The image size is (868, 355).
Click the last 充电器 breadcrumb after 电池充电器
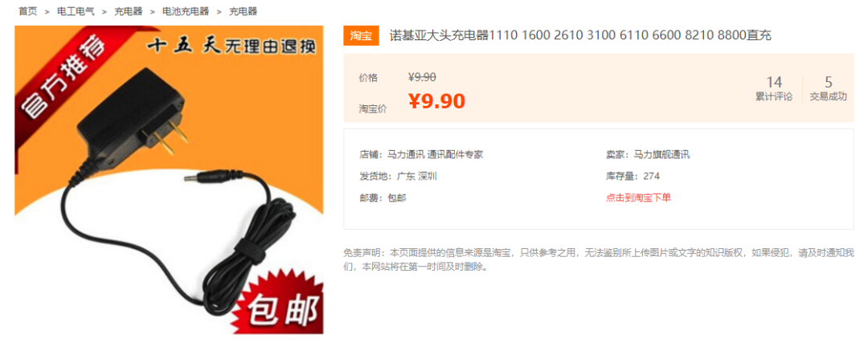tap(243, 11)
